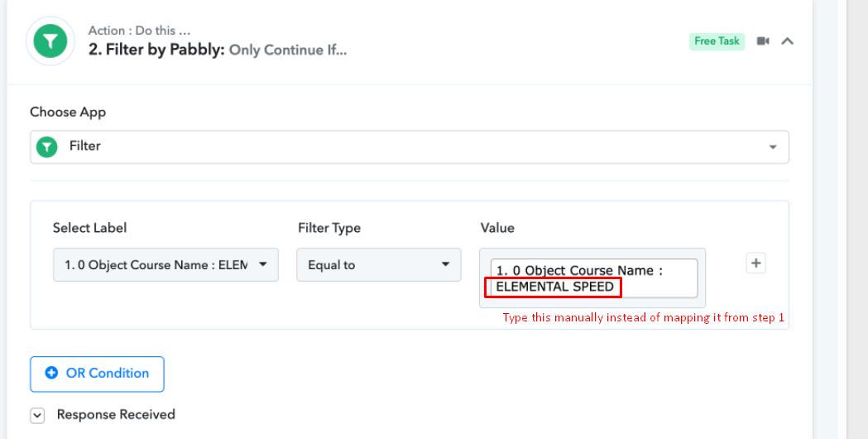
Task: Add an OR Condition
Action: pos(97,374)
